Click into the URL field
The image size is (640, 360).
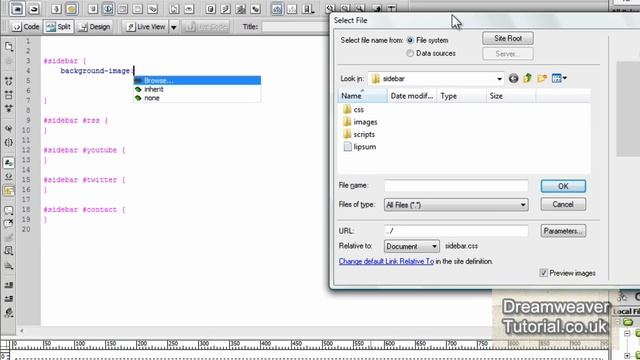click(x=456, y=231)
